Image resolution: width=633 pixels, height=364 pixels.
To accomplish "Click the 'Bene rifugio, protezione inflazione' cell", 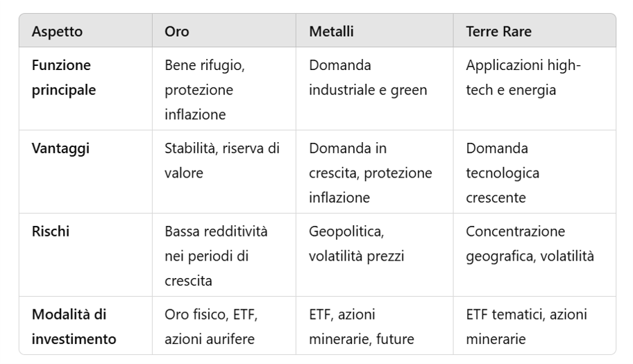I will (205, 90).
